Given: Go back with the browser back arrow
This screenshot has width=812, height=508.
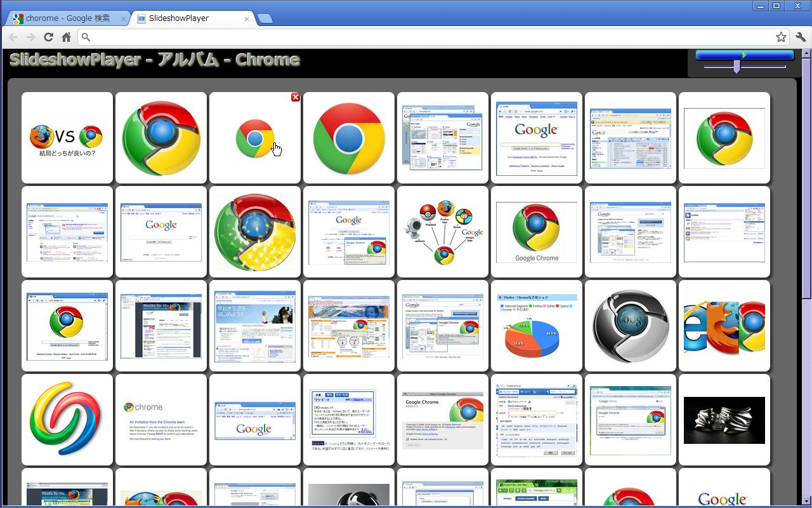Looking at the screenshot, I should (13, 37).
